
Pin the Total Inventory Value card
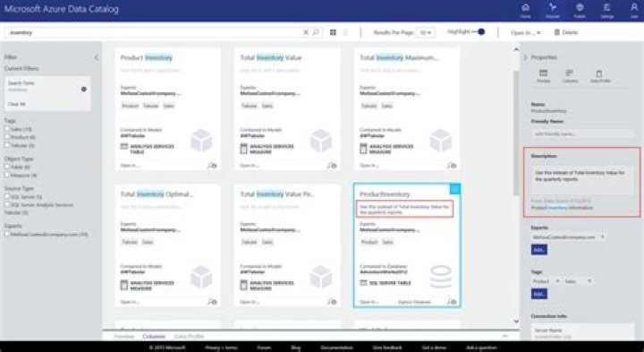332,166
